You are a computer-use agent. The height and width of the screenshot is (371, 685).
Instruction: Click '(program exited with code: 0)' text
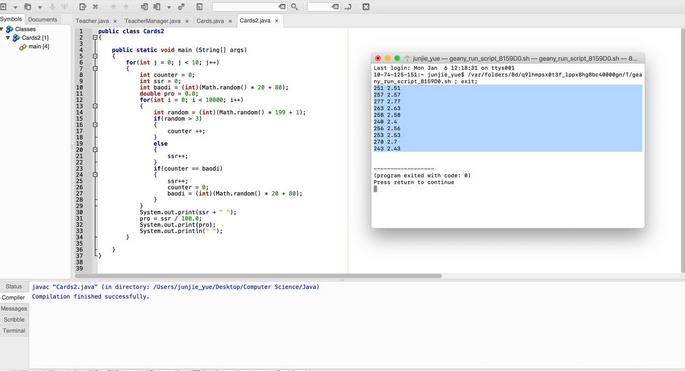click(x=422, y=176)
